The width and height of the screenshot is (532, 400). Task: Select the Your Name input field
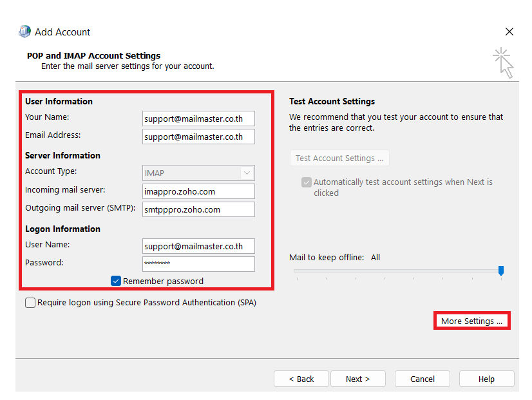point(198,119)
